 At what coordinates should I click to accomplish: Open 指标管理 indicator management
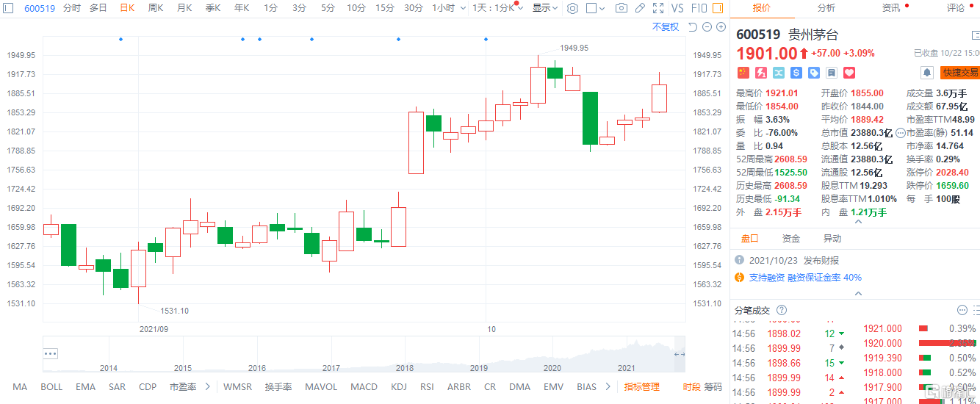coord(642,386)
